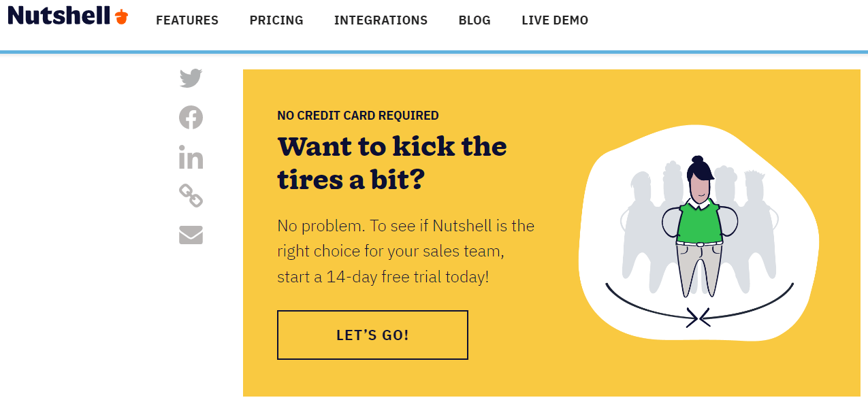
Task: Open the Features menu item
Action: click(x=187, y=20)
